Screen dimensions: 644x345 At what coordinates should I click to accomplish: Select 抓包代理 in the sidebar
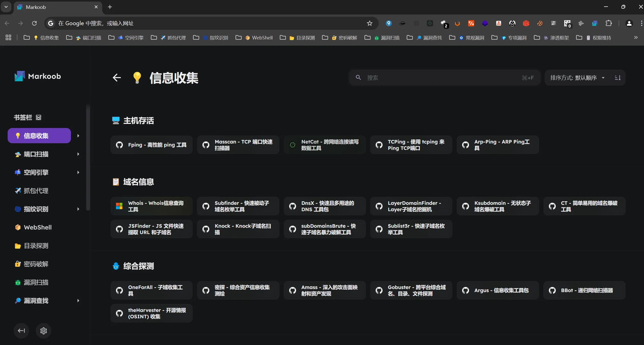coord(39,191)
